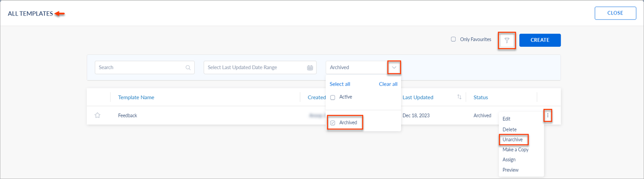The height and width of the screenshot is (179, 644).
Task: Click the Status column header
Action: pos(481,97)
